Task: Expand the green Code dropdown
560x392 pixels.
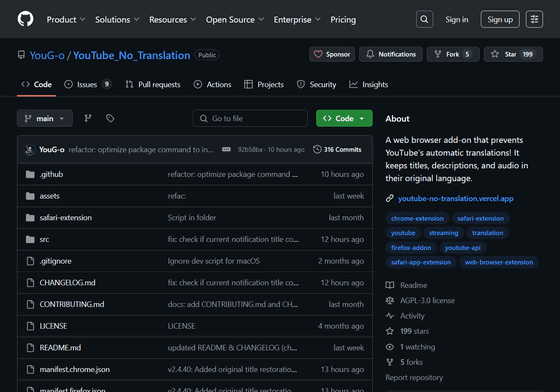Action: coord(344,118)
